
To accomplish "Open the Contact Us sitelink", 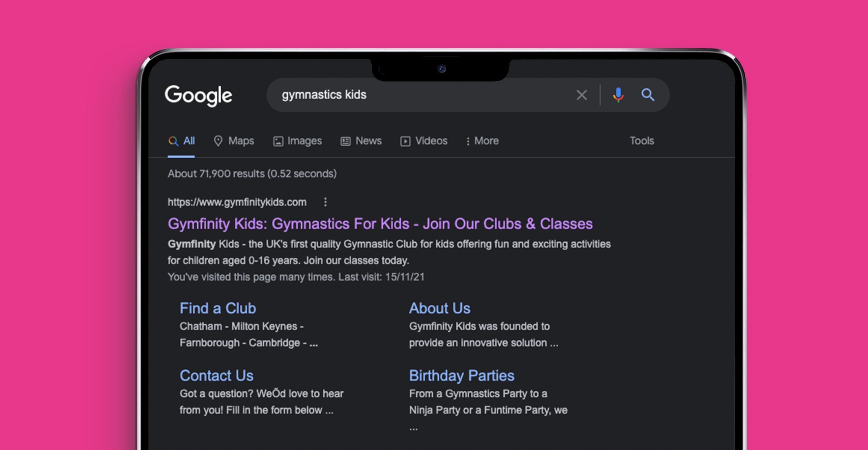I will click(x=216, y=376).
